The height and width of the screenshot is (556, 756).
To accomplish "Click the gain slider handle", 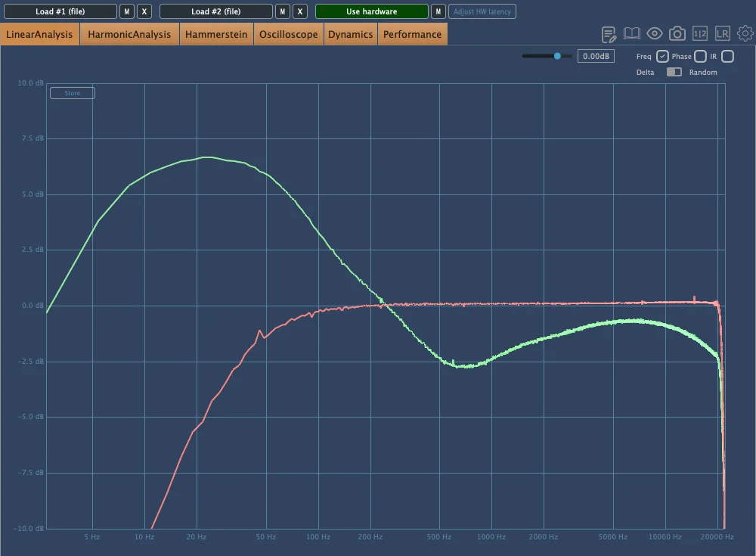I will tap(558, 56).
